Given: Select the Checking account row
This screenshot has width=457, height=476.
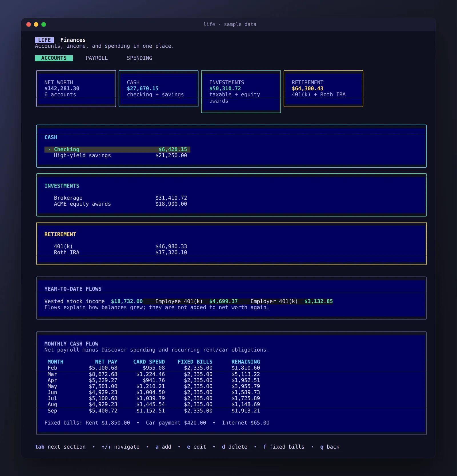Looking at the screenshot, I should (117, 149).
